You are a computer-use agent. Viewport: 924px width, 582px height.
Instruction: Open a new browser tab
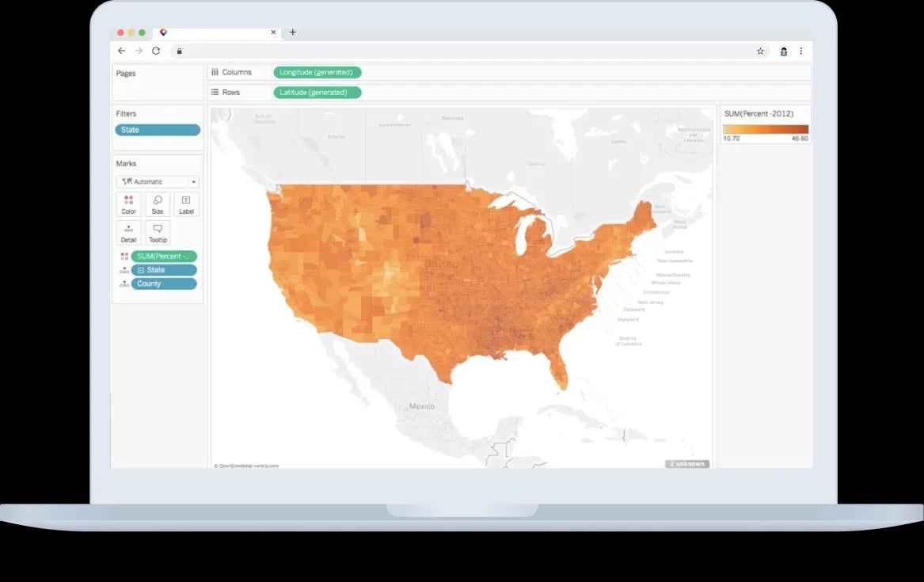[293, 32]
